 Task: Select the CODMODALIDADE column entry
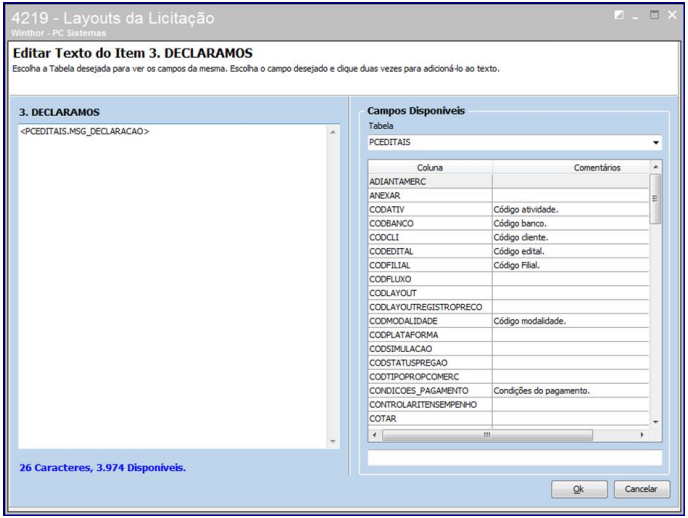430,321
